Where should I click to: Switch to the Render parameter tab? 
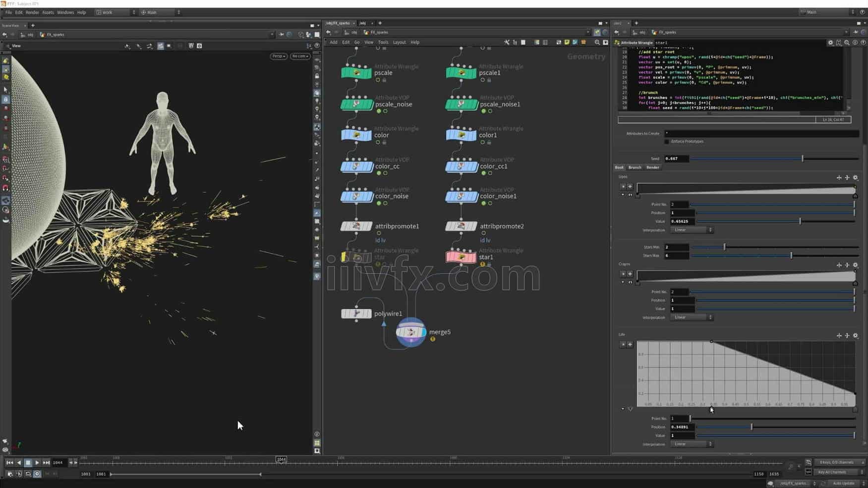coord(652,167)
